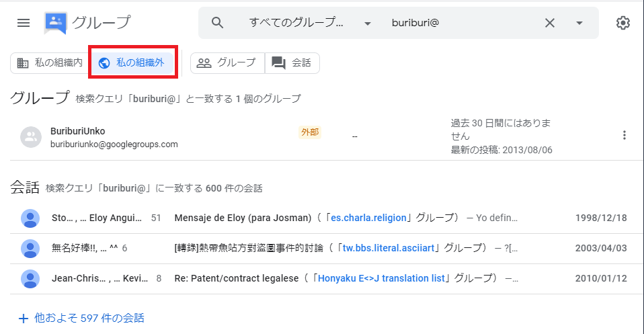Open the es.charla.religion group link
The height and width of the screenshot is (334, 644).
click(x=368, y=218)
